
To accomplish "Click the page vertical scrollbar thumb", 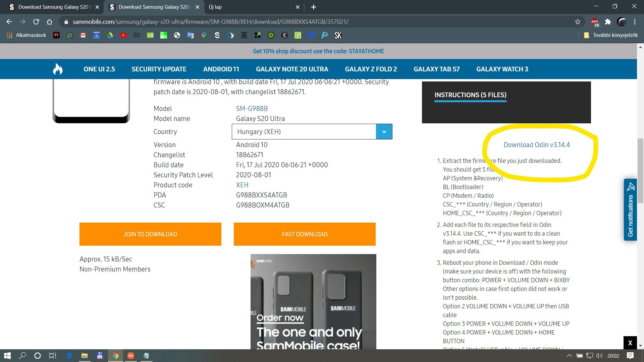I will pyautogui.click(x=640, y=170).
